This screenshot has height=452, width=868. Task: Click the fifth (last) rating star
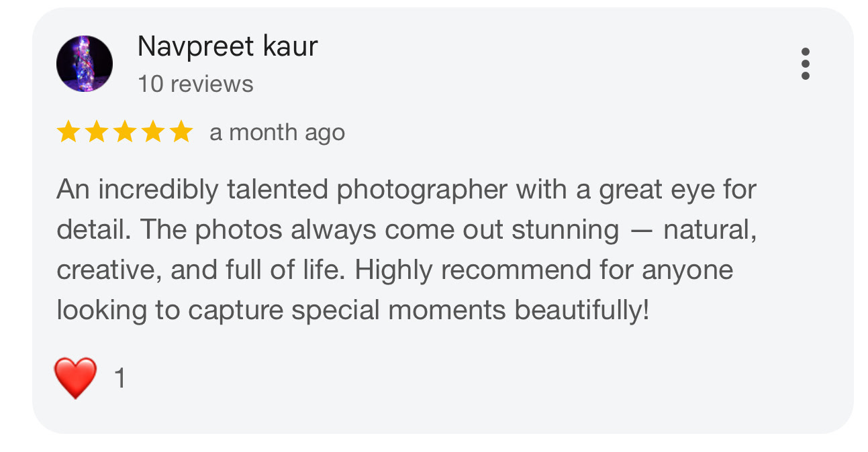tap(181, 132)
